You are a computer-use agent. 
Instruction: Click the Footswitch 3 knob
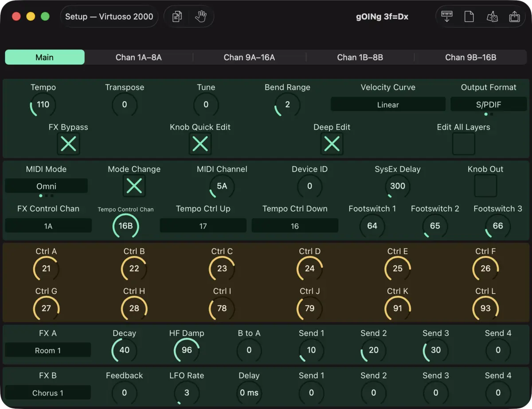pos(498,226)
